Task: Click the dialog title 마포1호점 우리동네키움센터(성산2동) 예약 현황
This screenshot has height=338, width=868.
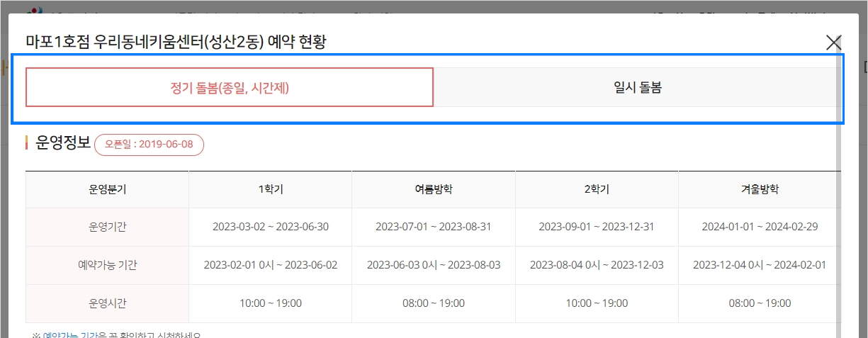Action: 176,41
